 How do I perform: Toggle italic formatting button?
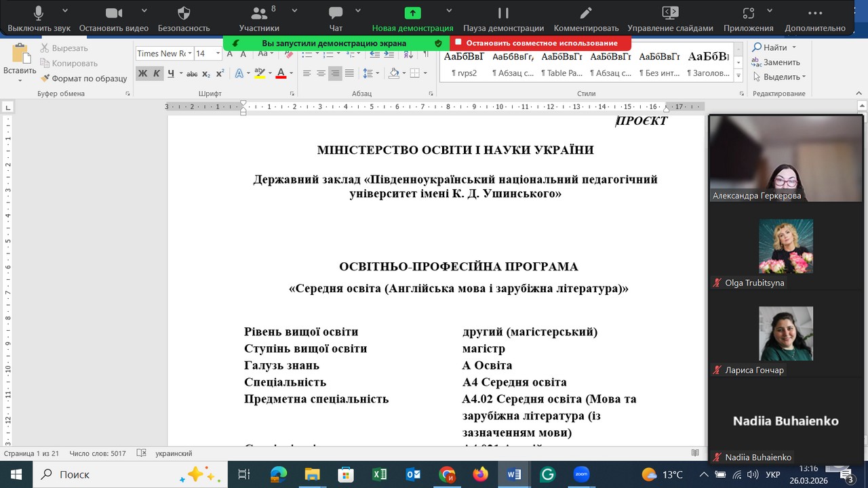(x=156, y=73)
